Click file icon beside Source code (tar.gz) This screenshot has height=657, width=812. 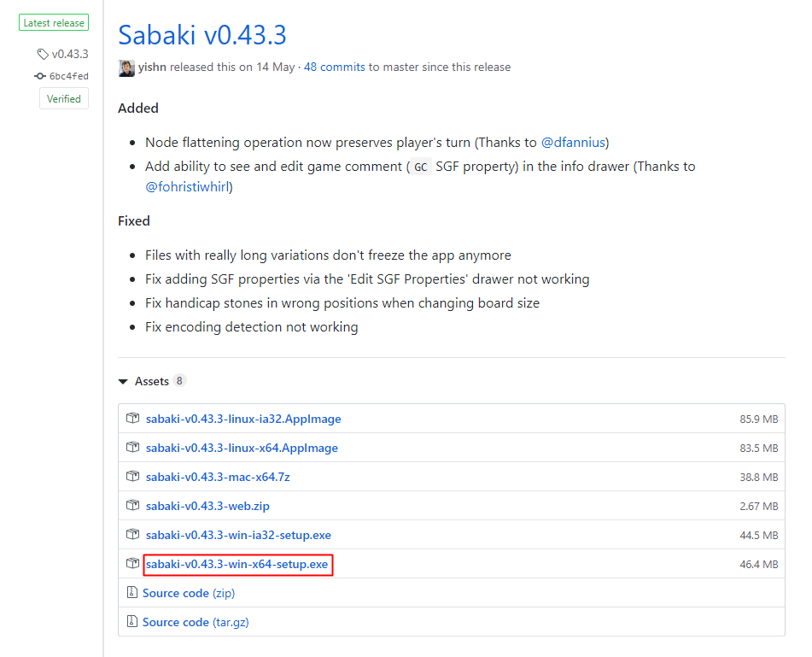pyautogui.click(x=132, y=621)
